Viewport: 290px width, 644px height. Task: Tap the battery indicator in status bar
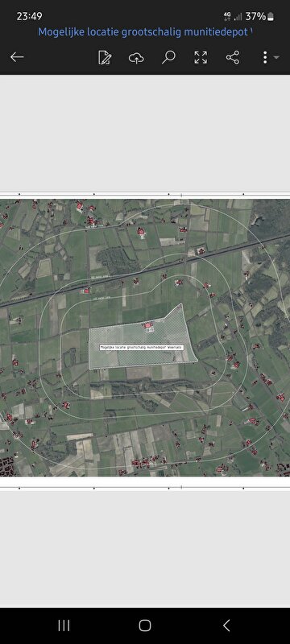click(x=271, y=16)
